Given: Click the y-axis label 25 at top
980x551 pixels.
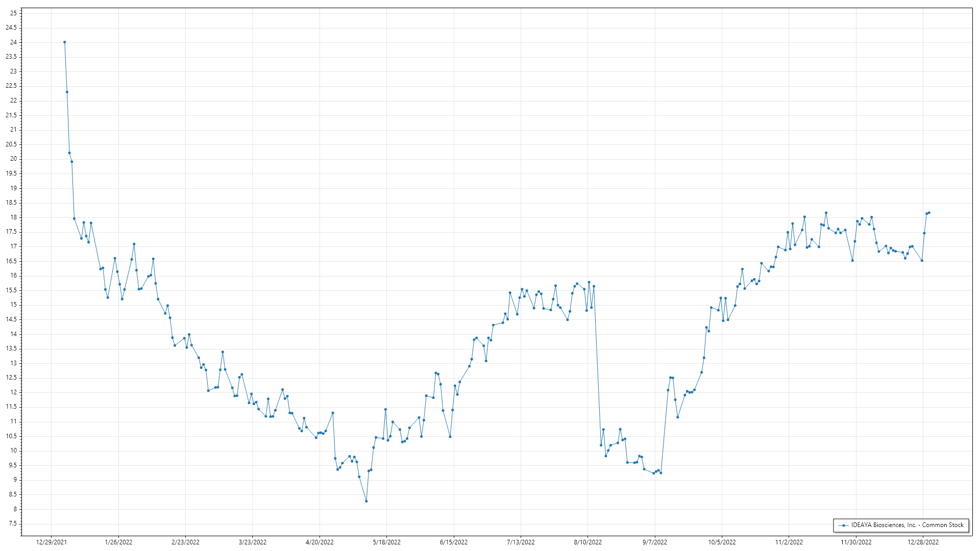Looking at the screenshot, I should coord(13,13).
